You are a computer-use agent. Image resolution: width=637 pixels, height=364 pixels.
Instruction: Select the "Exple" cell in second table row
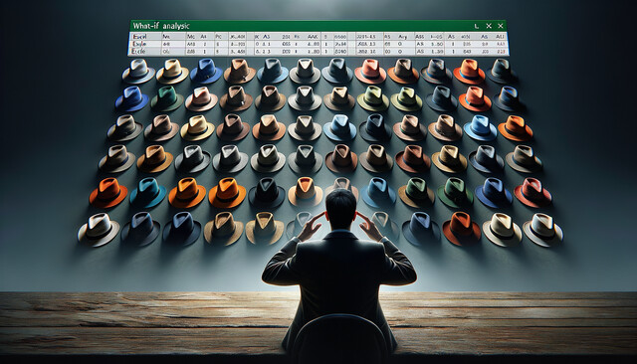139,44
